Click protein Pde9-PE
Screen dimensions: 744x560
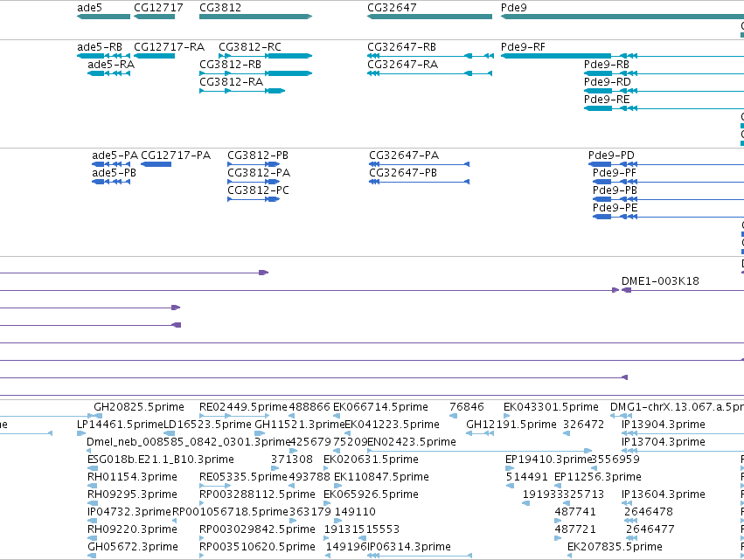[x=668, y=218]
